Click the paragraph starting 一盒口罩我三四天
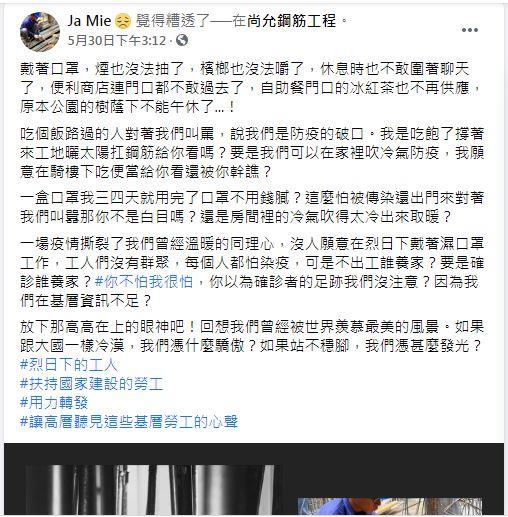508x517 pixels. pos(252,208)
